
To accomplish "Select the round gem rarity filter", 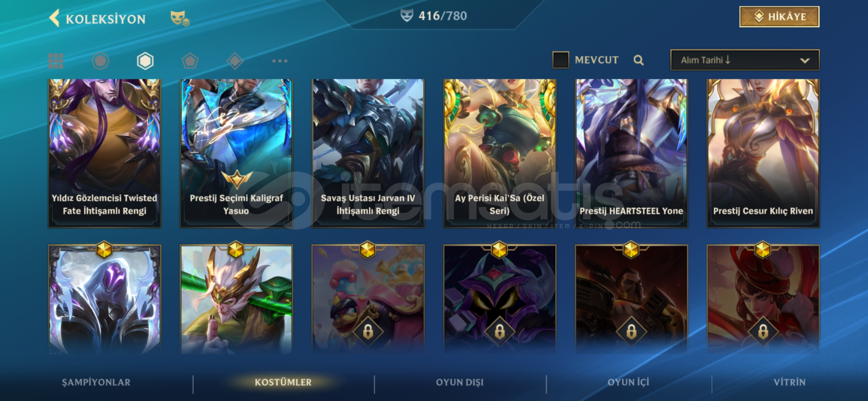I will (x=100, y=61).
